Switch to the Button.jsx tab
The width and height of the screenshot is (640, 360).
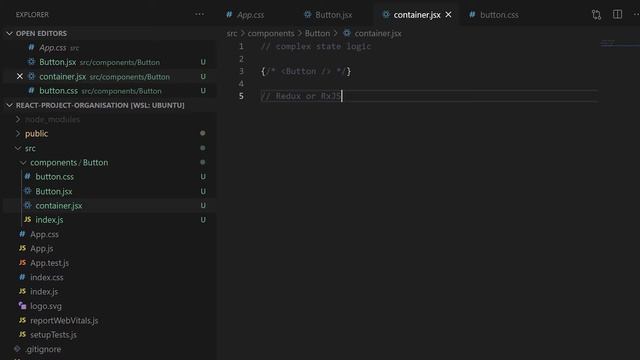(328, 15)
